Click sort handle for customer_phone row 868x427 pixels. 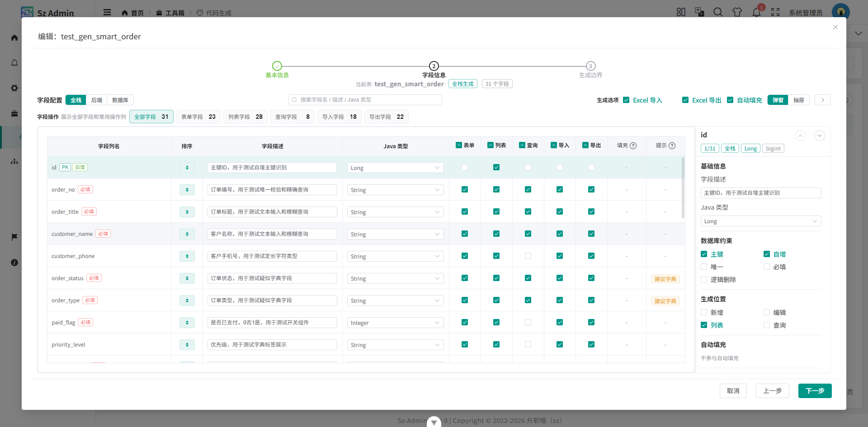coord(187,256)
